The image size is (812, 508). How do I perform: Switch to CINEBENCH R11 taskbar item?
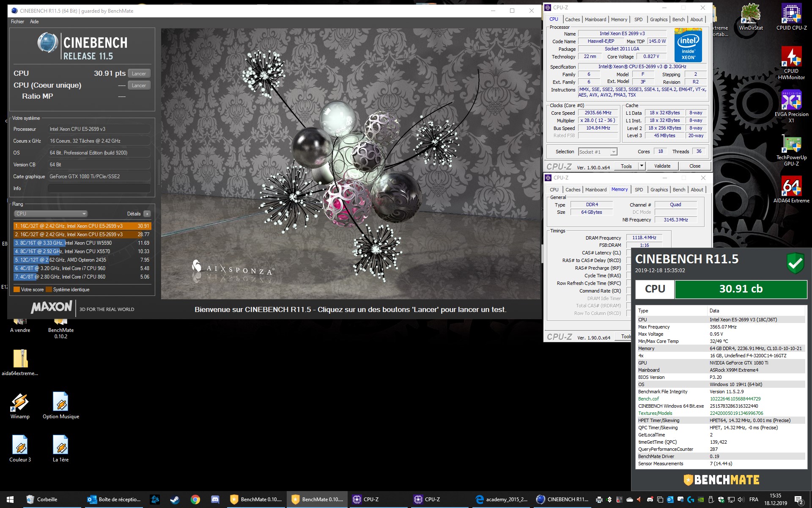click(562, 500)
